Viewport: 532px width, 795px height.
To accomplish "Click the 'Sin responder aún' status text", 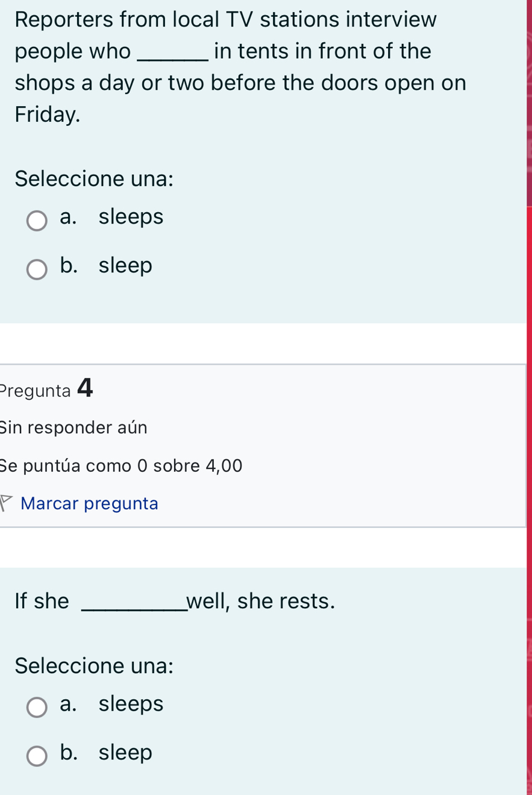I will [74, 427].
